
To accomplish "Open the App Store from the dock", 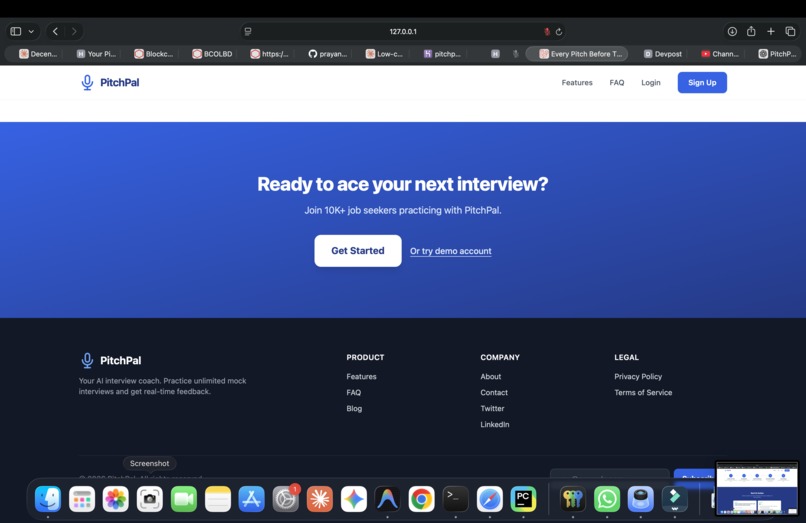I will [x=251, y=499].
